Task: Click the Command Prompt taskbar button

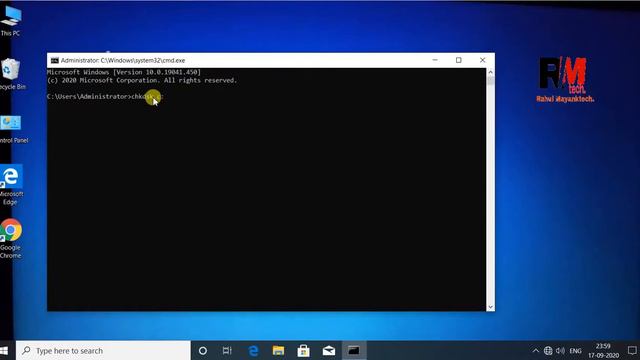Action: pos(354,351)
